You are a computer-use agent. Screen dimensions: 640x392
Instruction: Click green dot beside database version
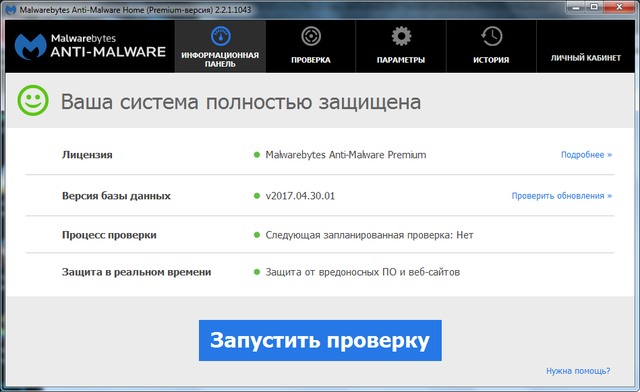point(257,196)
